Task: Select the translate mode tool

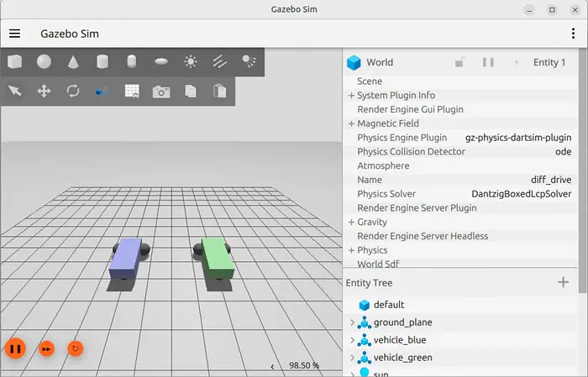Action: pos(44,91)
